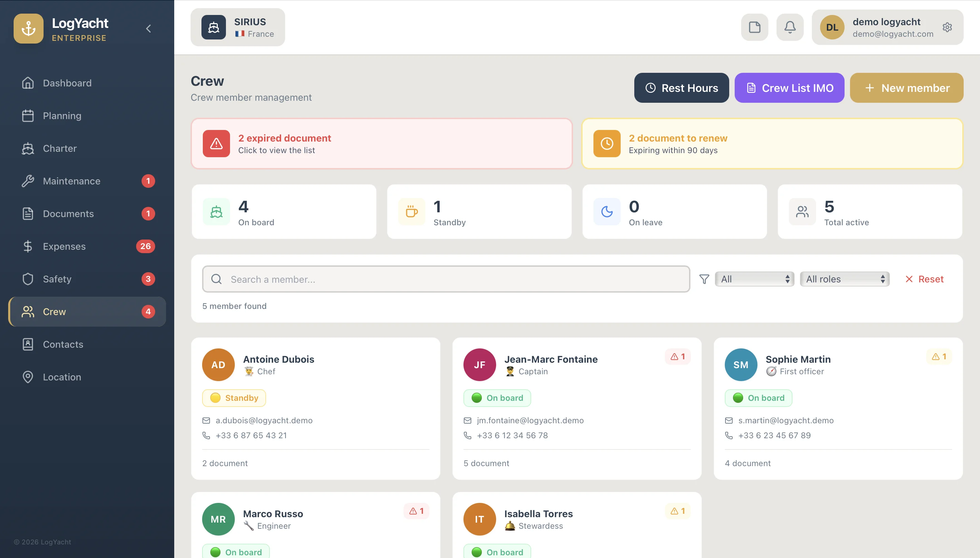This screenshot has height=558, width=980.
Task: Click phone +33 6 87 65 43 21
Action: tap(251, 436)
